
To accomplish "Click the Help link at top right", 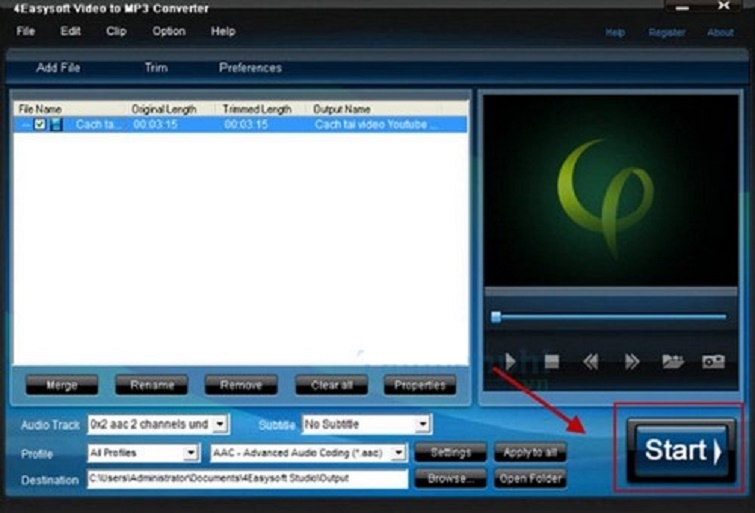I will [615, 33].
